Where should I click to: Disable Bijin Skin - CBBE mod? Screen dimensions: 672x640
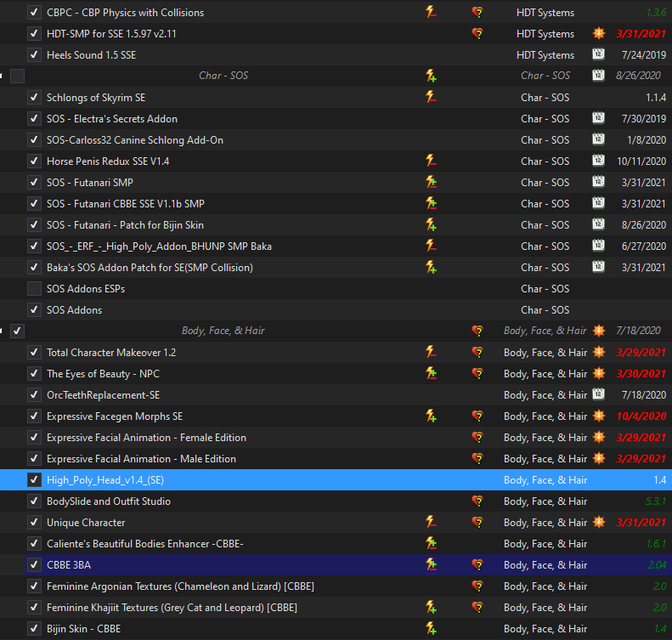[34, 628]
